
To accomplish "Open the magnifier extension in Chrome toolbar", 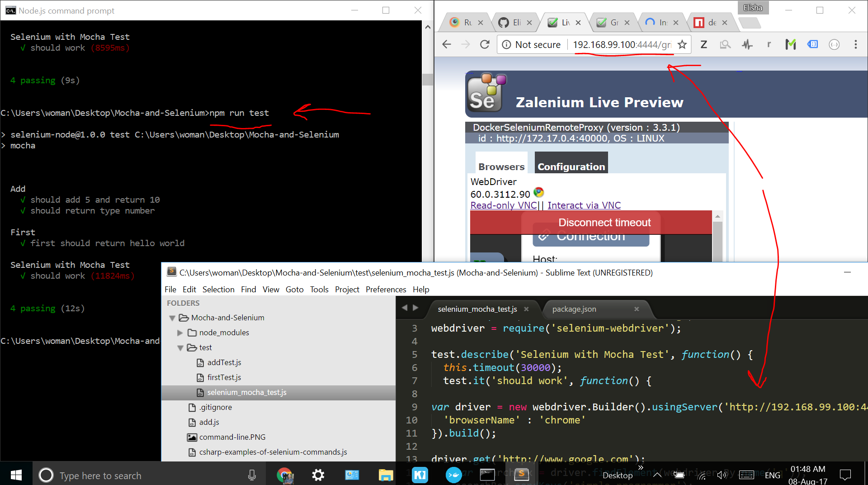I will 725,44.
